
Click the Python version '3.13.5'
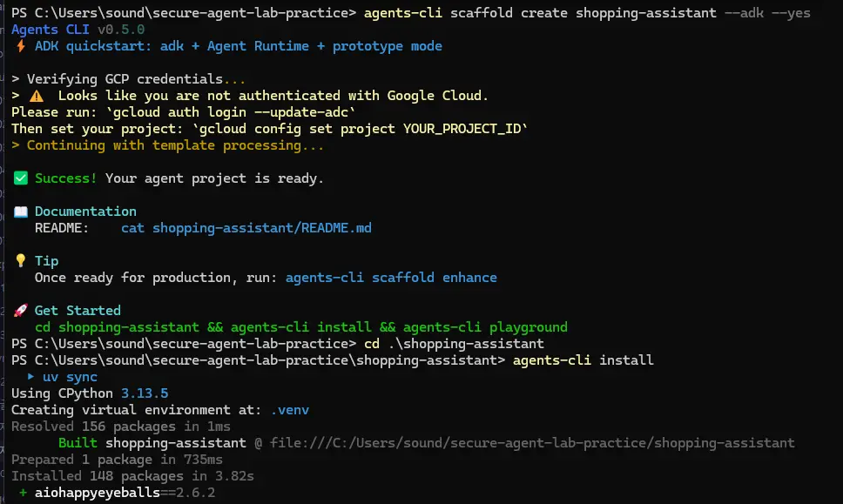click(x=145, y=393)
